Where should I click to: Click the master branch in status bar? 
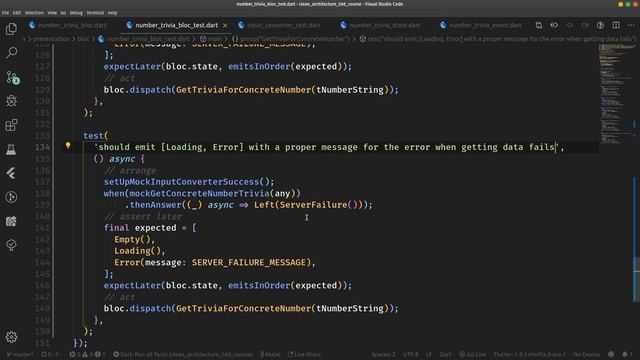(x=20, y=354)
